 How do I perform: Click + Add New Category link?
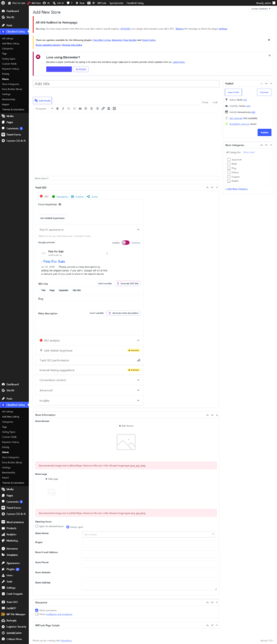pyautogui.click(x=236, y=189)
